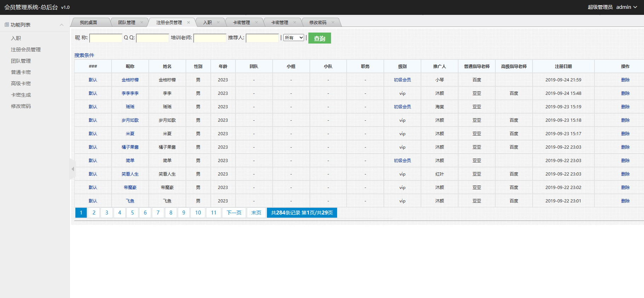Jump to the last page 末页
Image resolution: width=644 pixels, height=298 pixels.
[256, 213]
